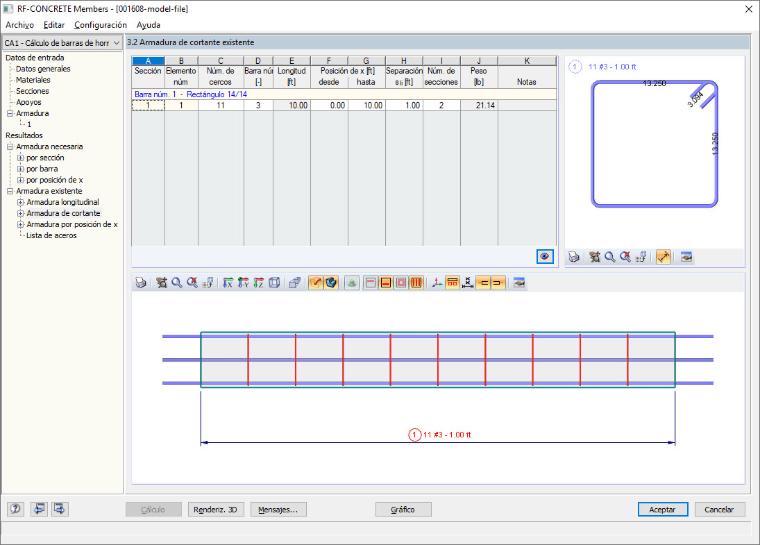
Task: Open the Archivo menu
Action: 19,25
